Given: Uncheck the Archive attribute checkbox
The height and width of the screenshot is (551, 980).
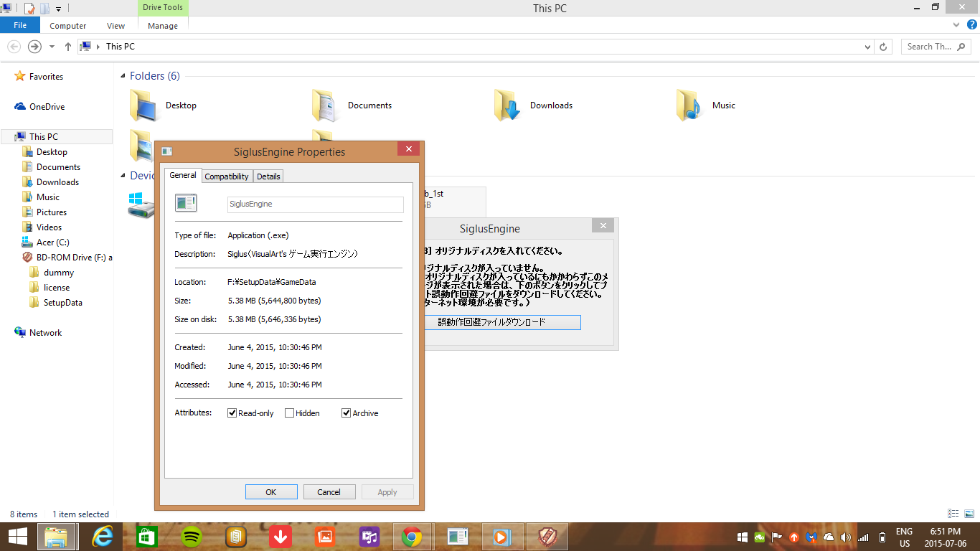Looking at the screenshot, I should tap(347, 413).
